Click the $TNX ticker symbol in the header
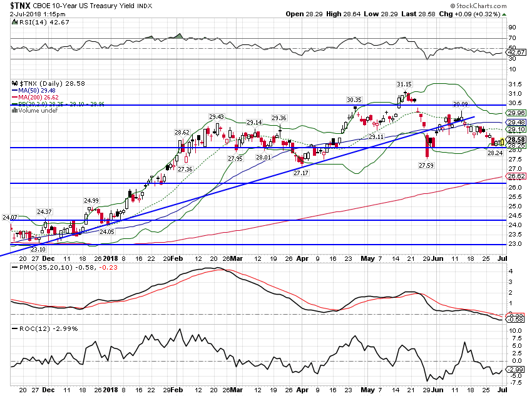The width and height of the screenshot is (532, 396). point(21,6)
